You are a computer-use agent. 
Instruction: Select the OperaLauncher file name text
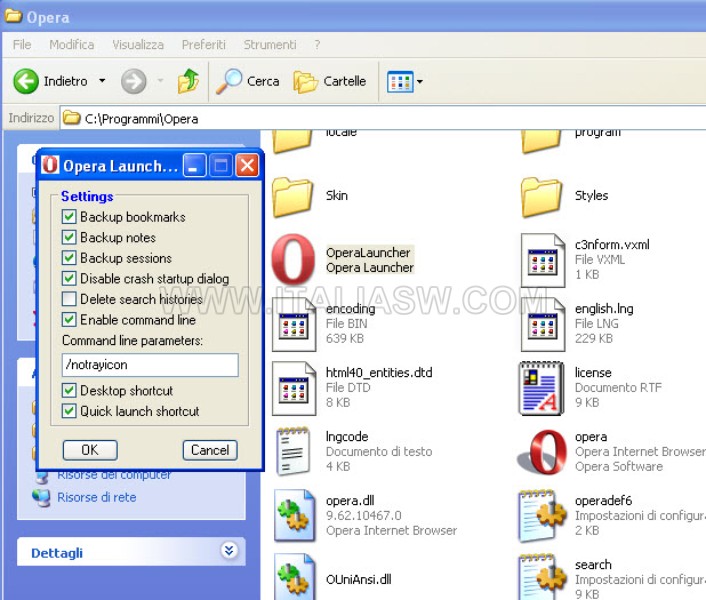click(368, 253)
